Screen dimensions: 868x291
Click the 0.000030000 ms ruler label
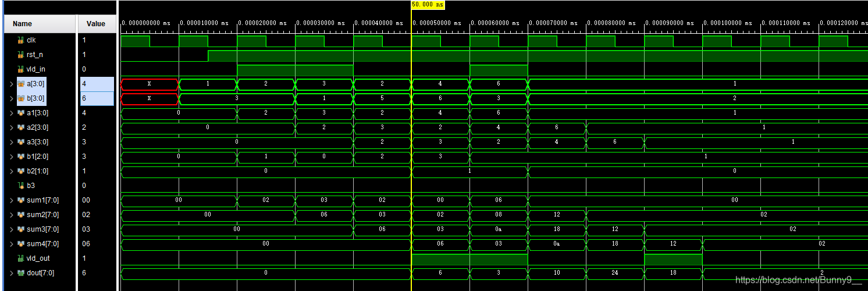click(x=320, y=23)
